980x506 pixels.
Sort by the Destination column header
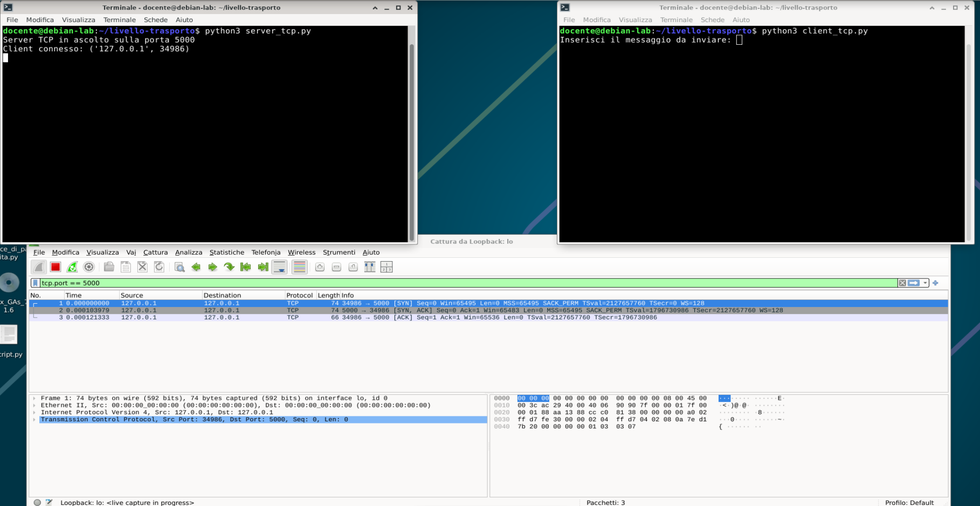pyautogui.click(x=243, y=296)
